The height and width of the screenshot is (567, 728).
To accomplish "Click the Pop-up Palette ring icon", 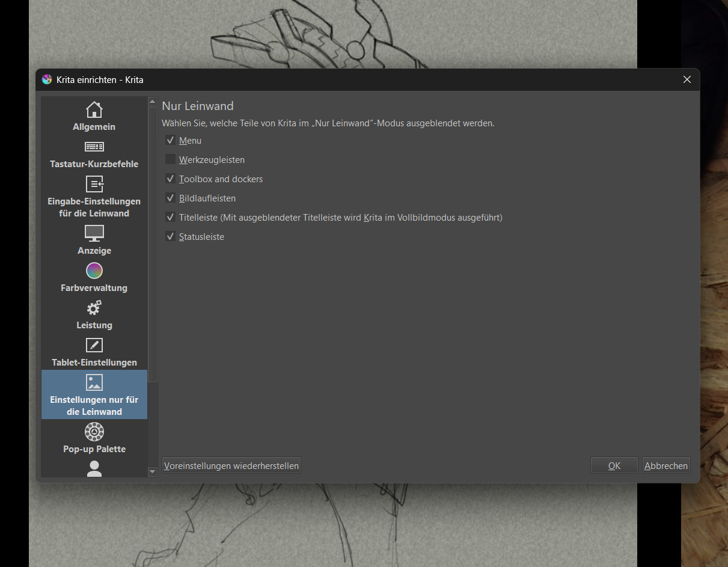I will pyautogui.click(x=94, y=432).
